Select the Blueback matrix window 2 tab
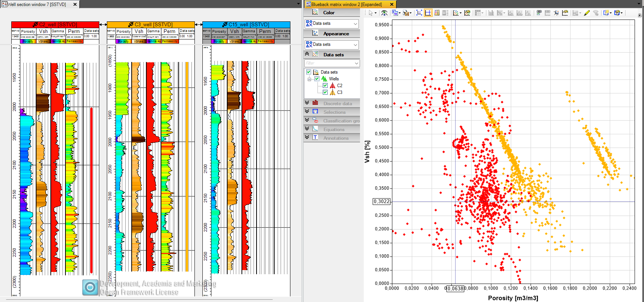Image resolution: width=644 pixels, height=302 pixels. (346, 5)
